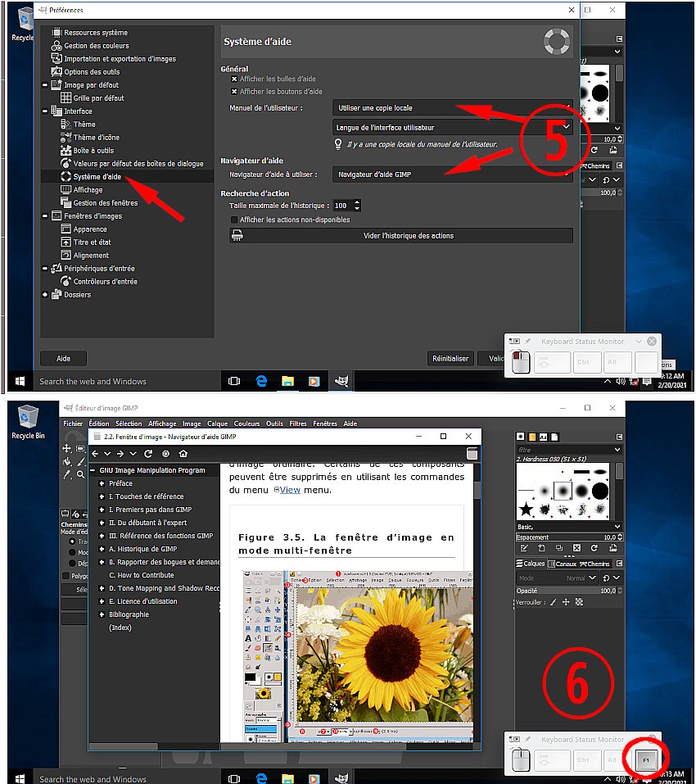Open (Index) entry in help contents
The width and height of the screenshot is (696, 784).
(x=120, y=628)
